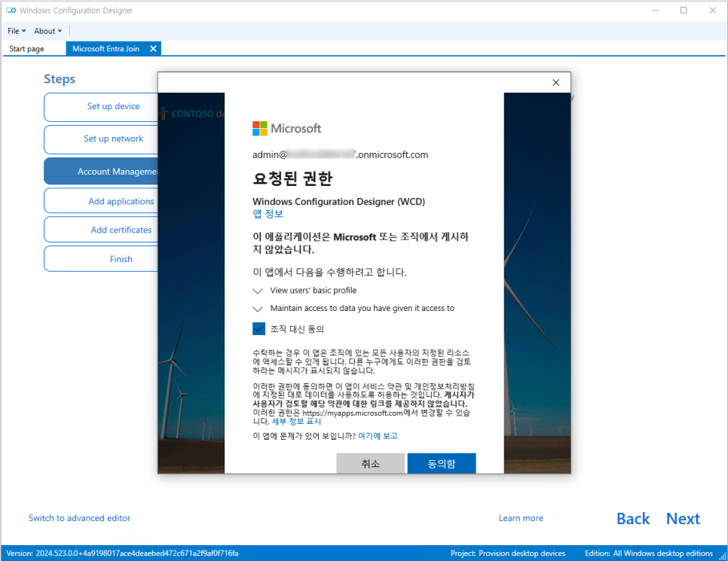Open the About menu

pos(47,31)
